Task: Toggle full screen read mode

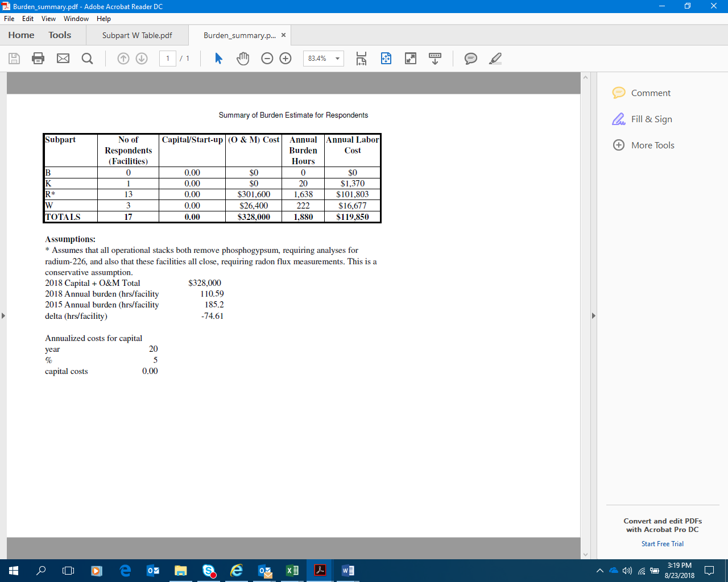Action: [x=410, y=58]
